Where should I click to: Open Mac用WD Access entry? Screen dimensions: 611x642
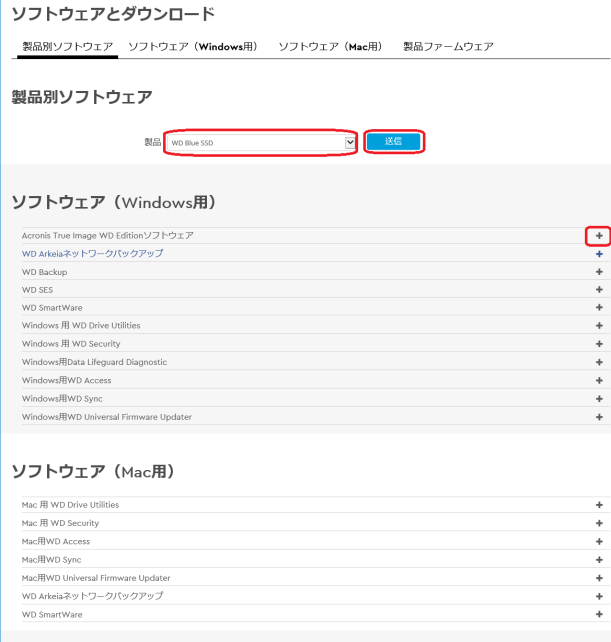click(x=56, y=541)
